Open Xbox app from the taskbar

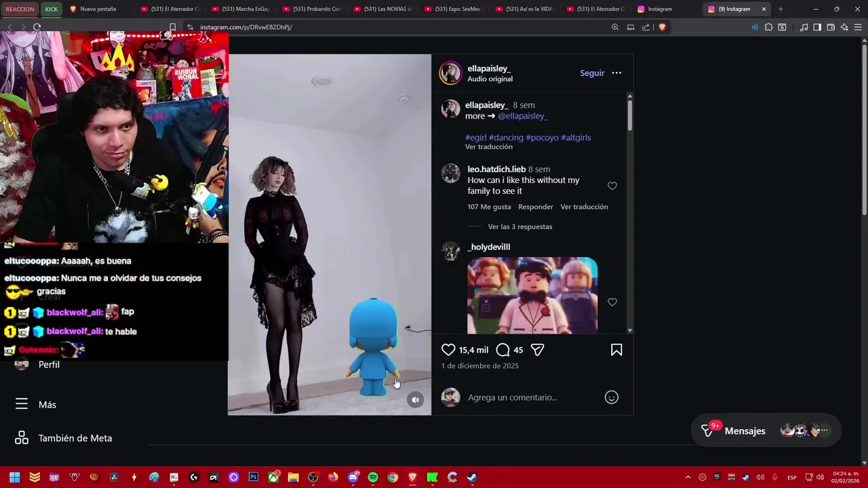pyautogui.click(x=273, y=477)
